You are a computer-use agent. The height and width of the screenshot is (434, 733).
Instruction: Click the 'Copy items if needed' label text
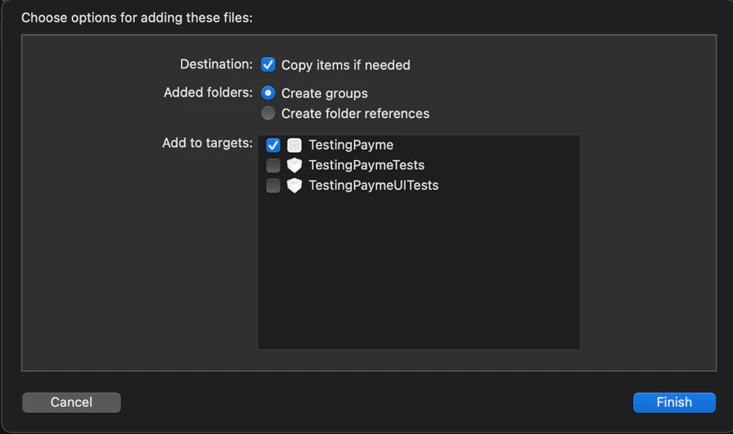coord(345,65)
